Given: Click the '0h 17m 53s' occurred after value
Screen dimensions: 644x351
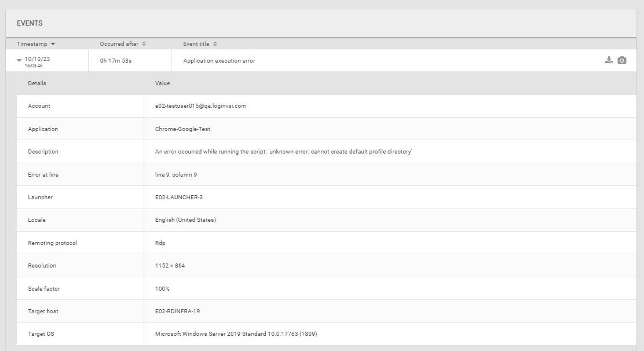Looking at the screenshot, I should coord(116,61).
